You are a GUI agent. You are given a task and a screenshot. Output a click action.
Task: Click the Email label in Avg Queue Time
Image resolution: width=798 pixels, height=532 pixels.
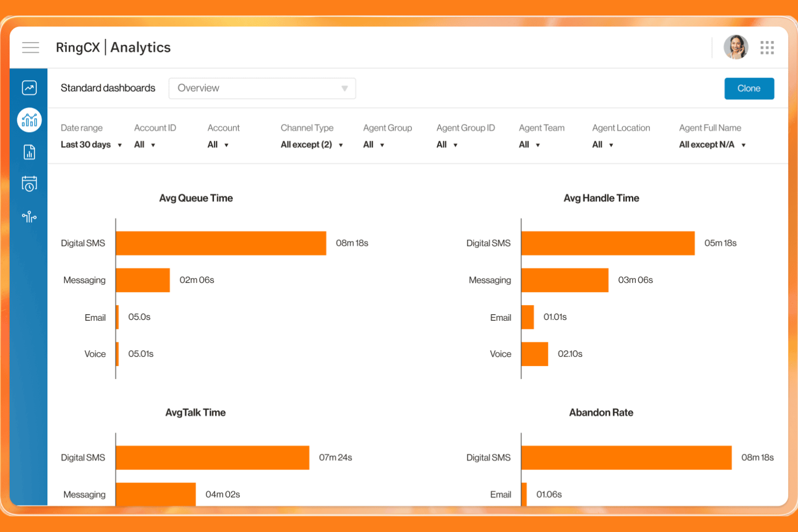click(x=95, y=317)
